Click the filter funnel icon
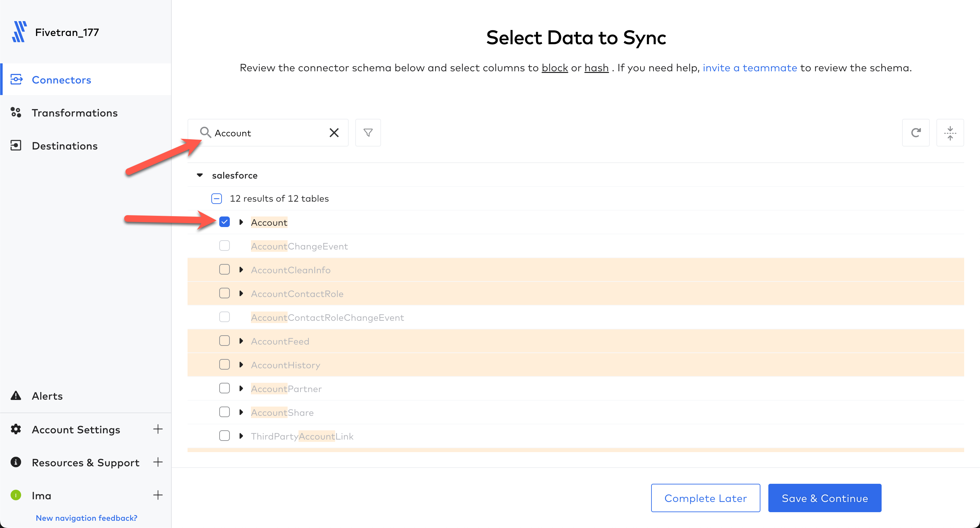Viewport: 980px width, 528px height. point(367,133)
